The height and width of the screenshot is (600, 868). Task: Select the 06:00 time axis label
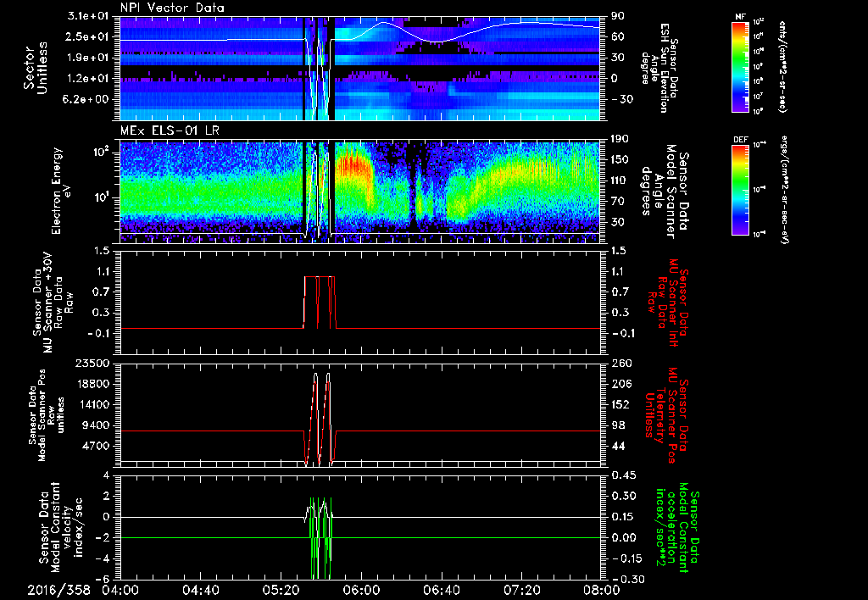pyautogui.click(x=360, y=590)
